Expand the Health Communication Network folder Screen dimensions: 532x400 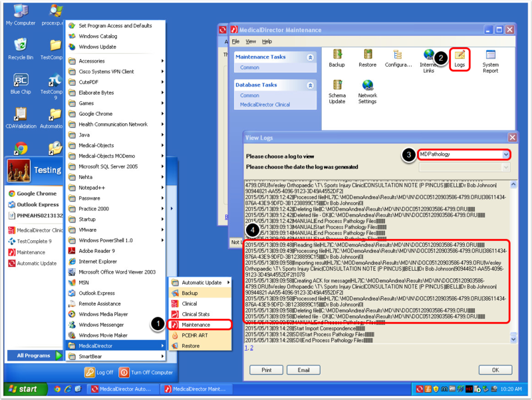click(115, 124)
